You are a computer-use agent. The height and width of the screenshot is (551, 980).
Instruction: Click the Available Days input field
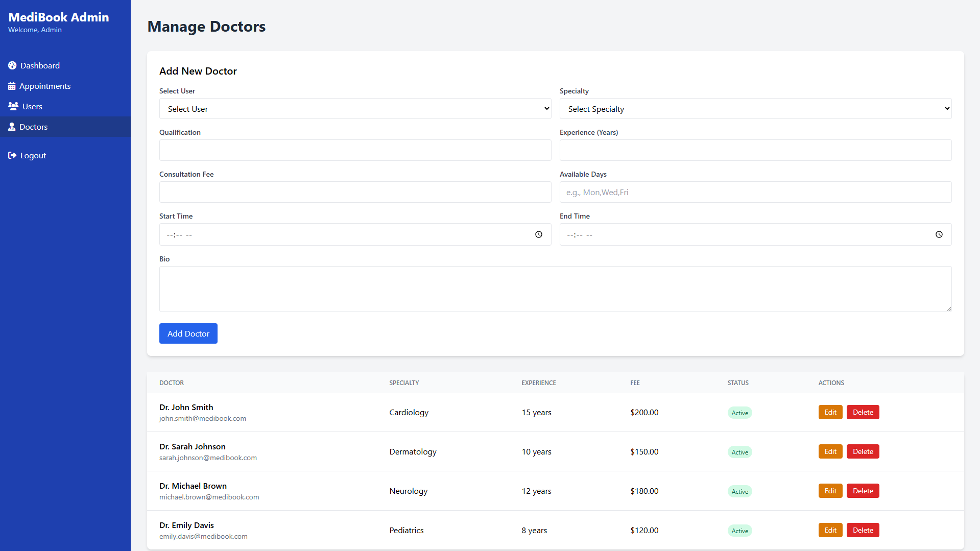755,192
